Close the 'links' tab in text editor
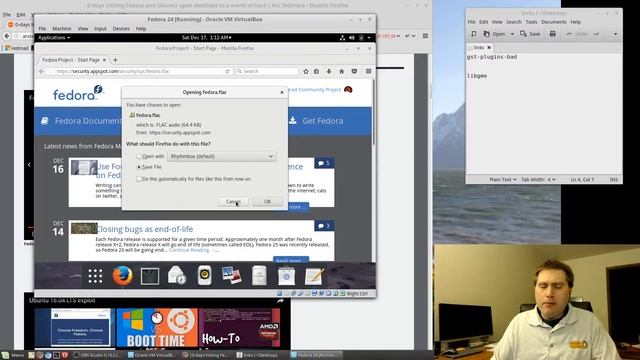 tap(489, 47)
